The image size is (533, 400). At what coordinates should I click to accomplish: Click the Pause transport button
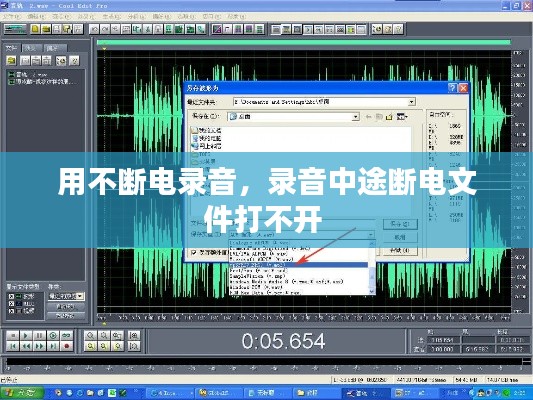coord(39,336)
